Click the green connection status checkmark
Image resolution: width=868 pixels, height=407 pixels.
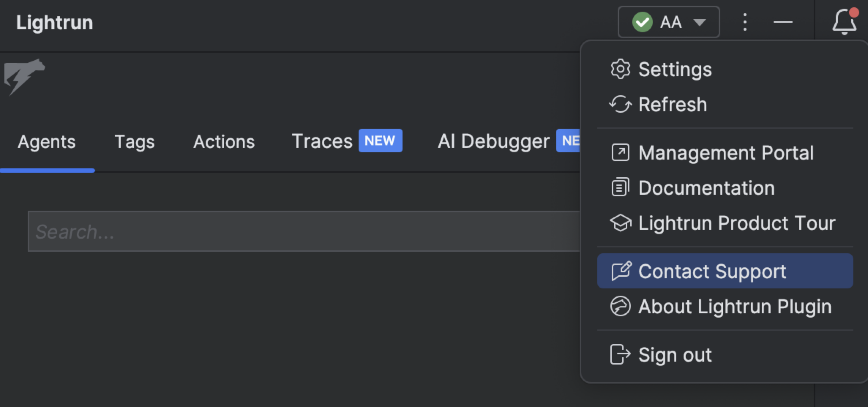point(642,22)
